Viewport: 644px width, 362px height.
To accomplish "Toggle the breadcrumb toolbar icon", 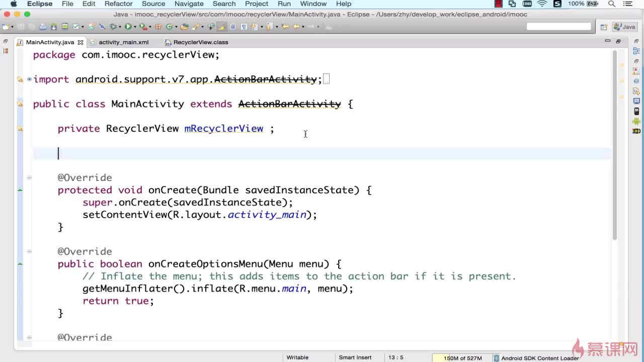I will click(211, 27).
